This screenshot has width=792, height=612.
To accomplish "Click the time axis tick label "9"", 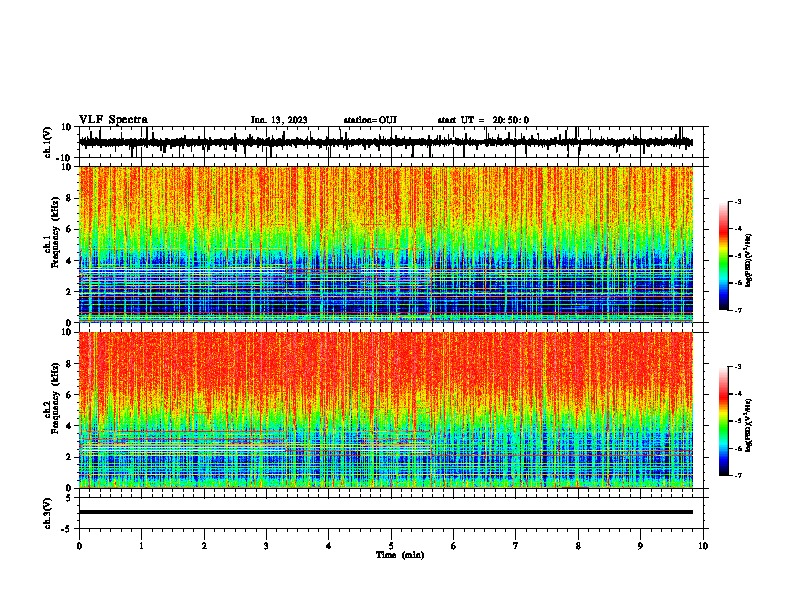I will click(x=640, y=546).
